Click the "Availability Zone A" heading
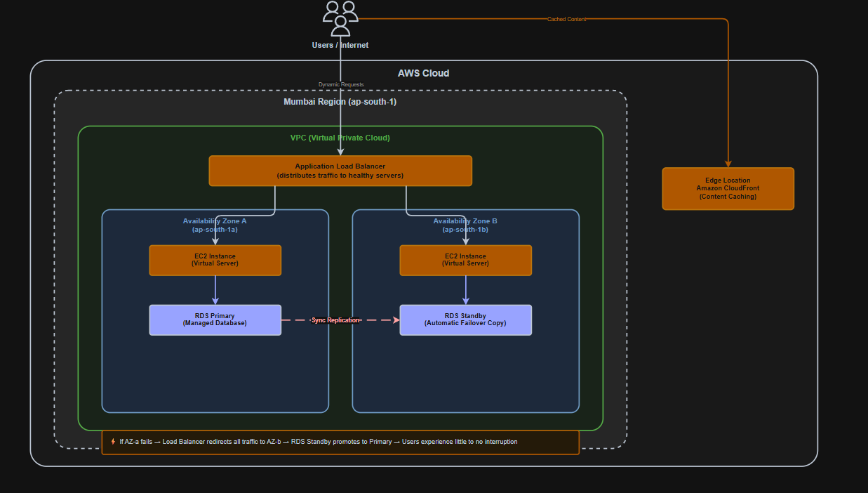 click(x=215, y=221)
